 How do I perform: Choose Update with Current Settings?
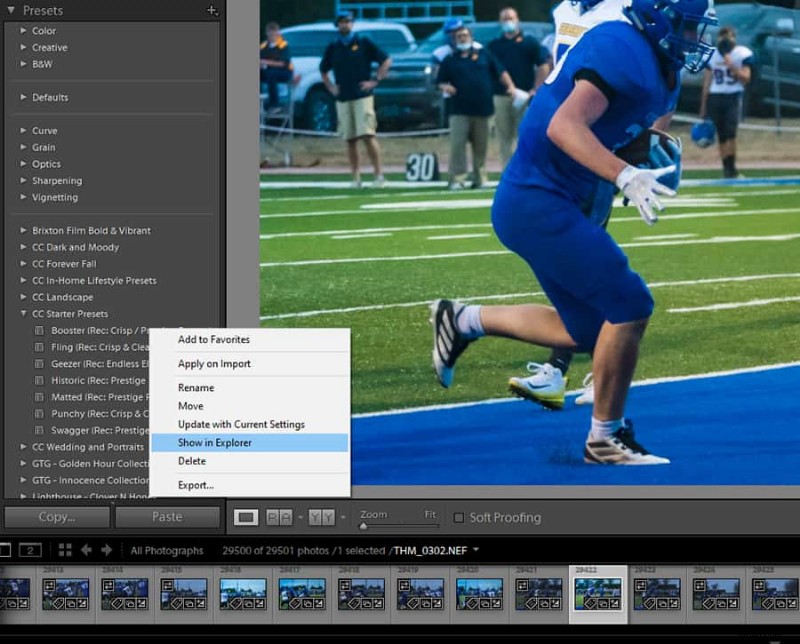click(x=250, y=425)
